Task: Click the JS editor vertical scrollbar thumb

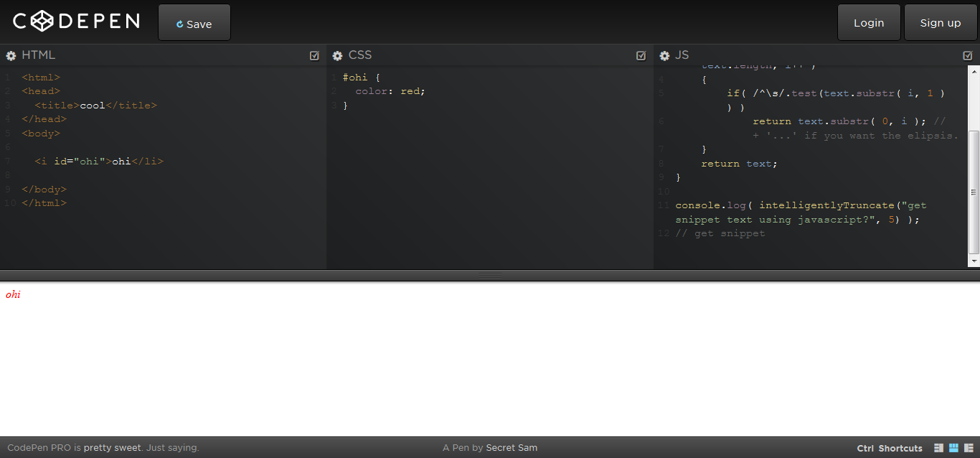Action: tap(974, 192)
